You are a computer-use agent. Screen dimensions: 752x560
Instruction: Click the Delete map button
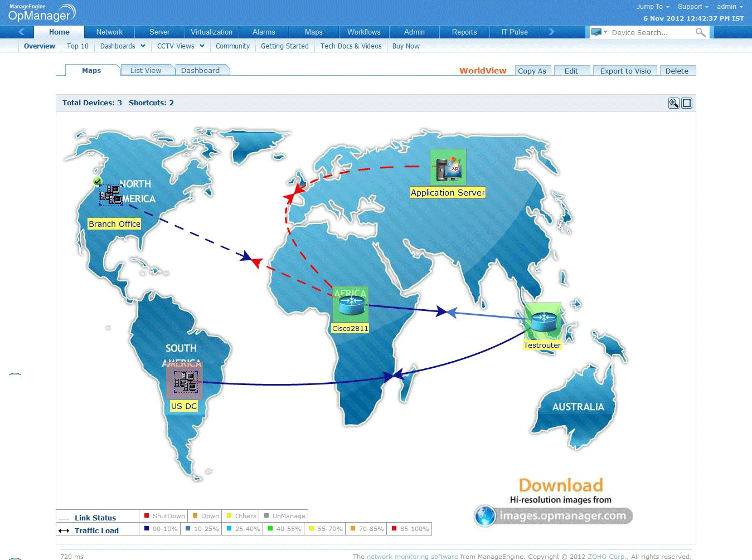coord(677,71)
